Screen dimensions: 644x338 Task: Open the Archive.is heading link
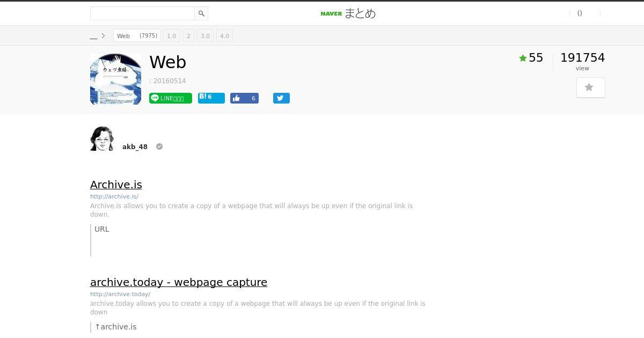pyautogui.click(x=116, y=185)
